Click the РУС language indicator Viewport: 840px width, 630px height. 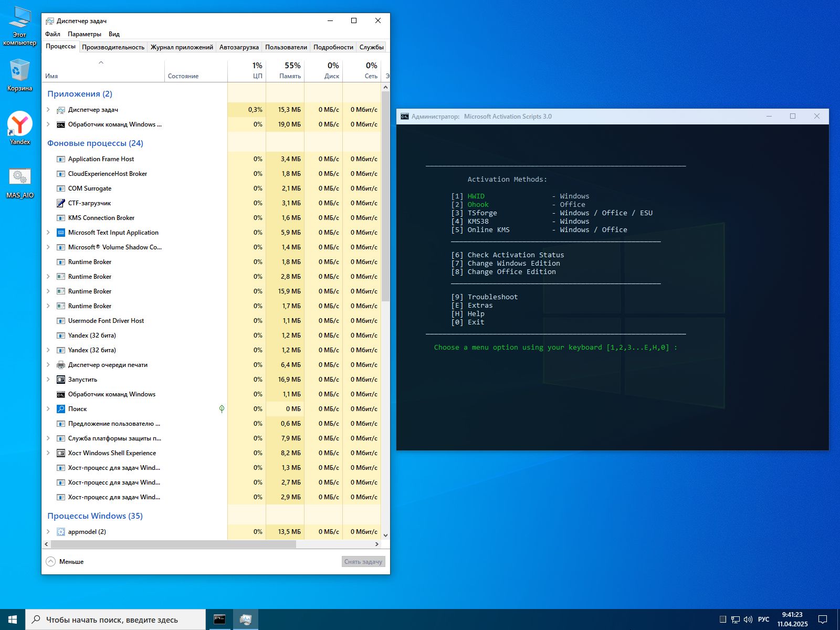pyautogui.click(x=764, y=619)
